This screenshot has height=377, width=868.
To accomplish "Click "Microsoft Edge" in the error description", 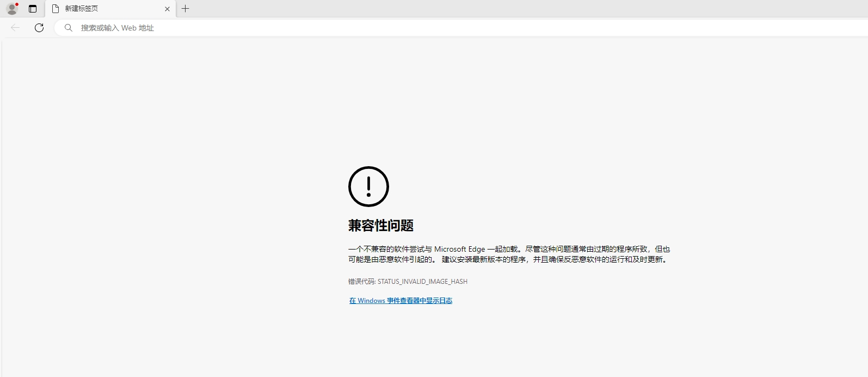I will point(459,249).
